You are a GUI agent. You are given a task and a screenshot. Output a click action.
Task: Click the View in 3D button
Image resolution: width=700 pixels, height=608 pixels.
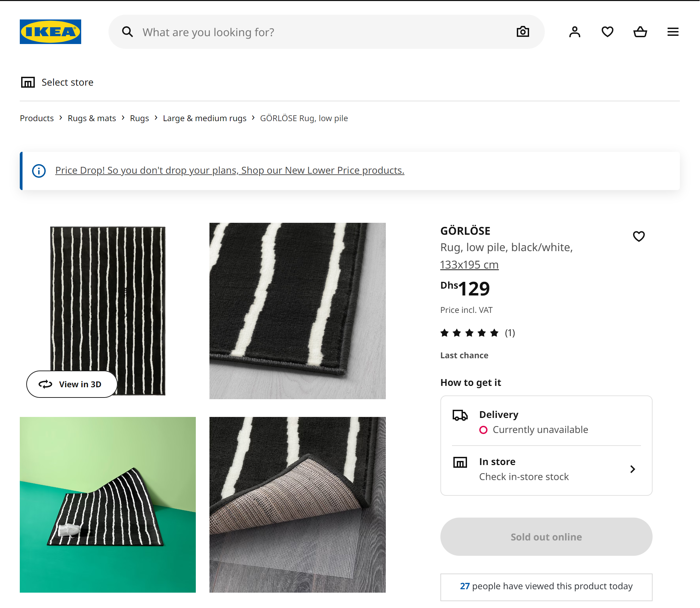72,384
